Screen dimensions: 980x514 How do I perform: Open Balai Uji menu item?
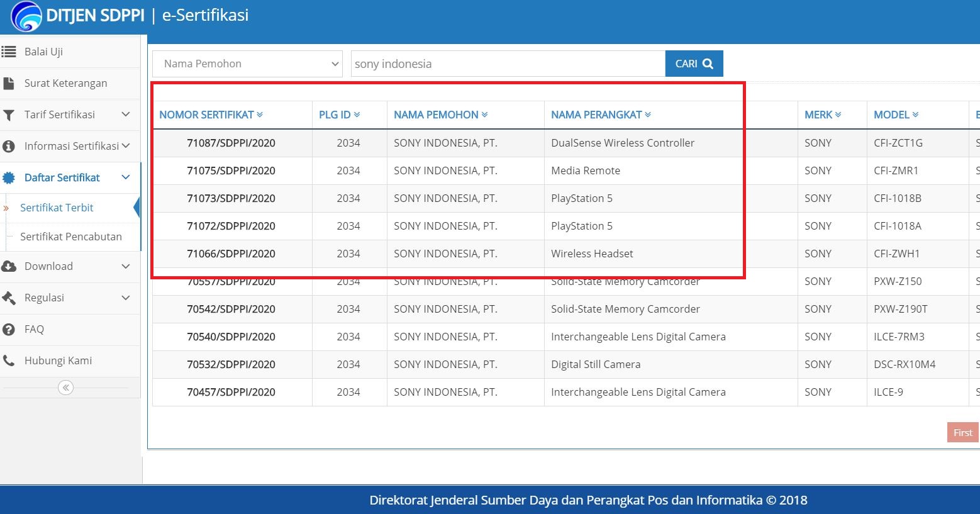(x=70, y=52)
